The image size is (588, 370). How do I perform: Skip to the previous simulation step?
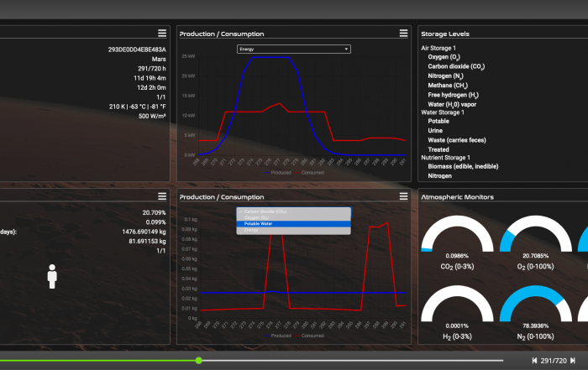tap(534, 361)
